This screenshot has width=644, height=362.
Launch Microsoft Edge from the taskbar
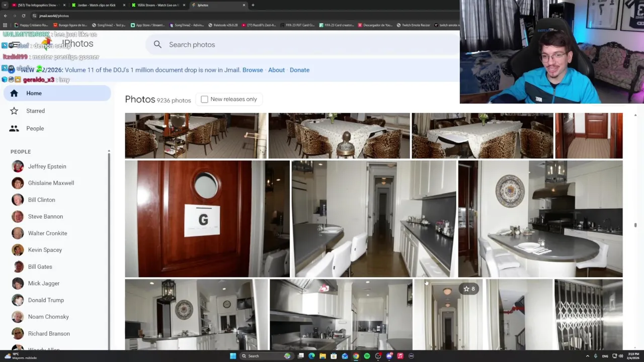(x=311, y=356)
